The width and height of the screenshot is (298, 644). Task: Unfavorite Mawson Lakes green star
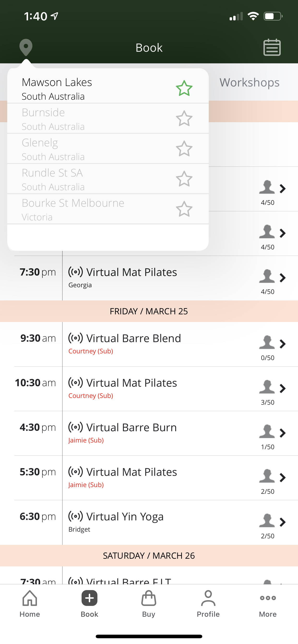click(x=184, y=88)
